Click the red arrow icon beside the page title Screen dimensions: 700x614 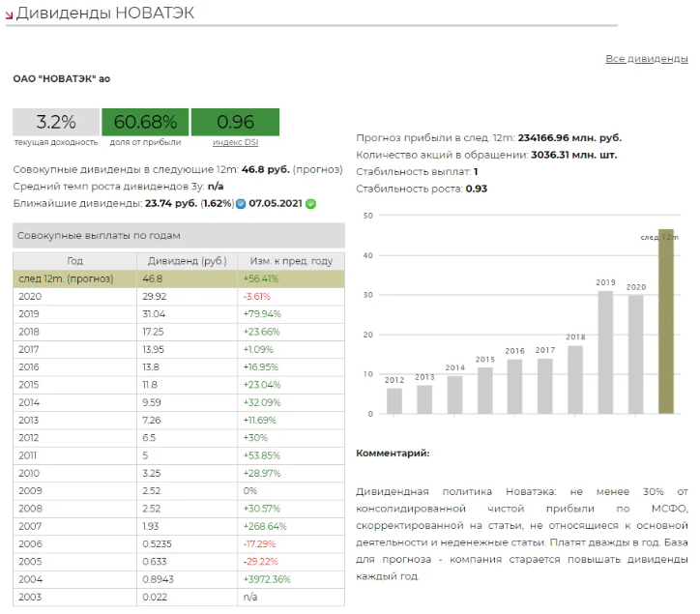pyautogui.click(x=10, y=15)
